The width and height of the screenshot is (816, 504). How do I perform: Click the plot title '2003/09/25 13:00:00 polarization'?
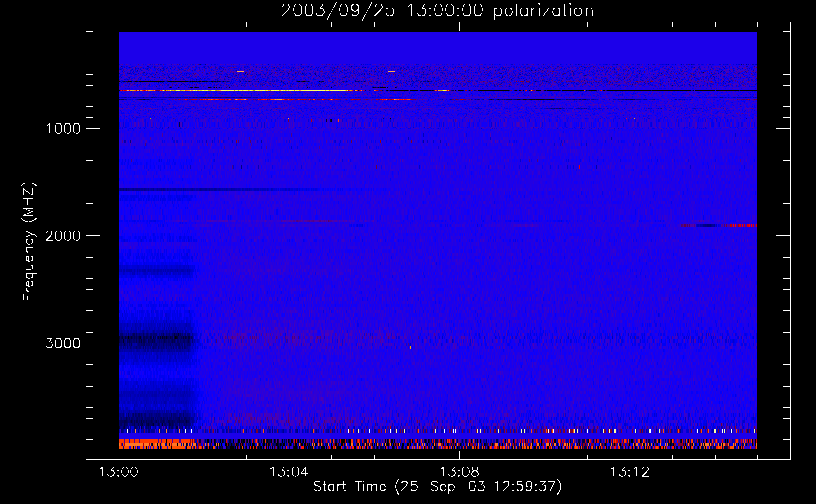pyautogui.click(x=437, y=10)
